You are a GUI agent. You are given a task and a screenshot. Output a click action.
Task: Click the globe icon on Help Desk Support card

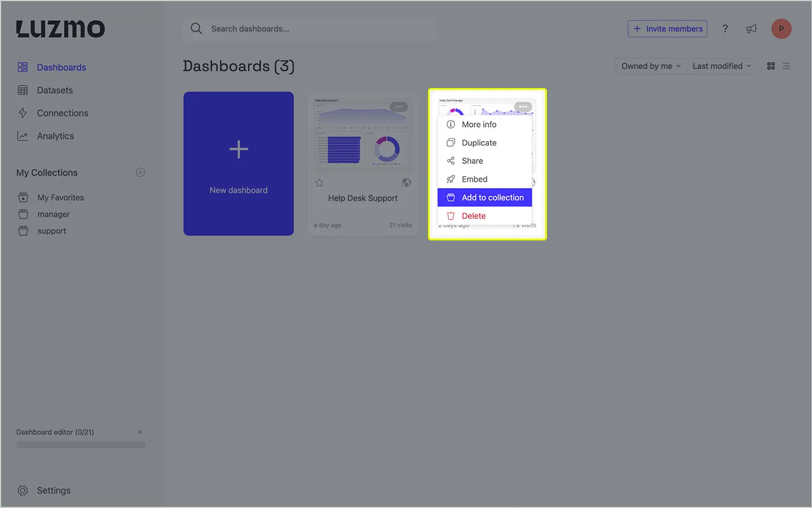click(x=407, y=182)
